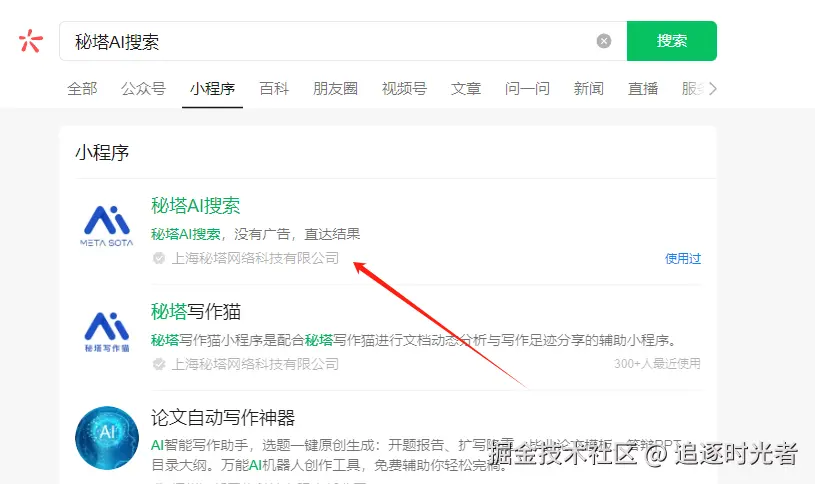This screenshot has width=815, height=484.
Task: Click the 小程序 section heading
Action: point(102,153)
